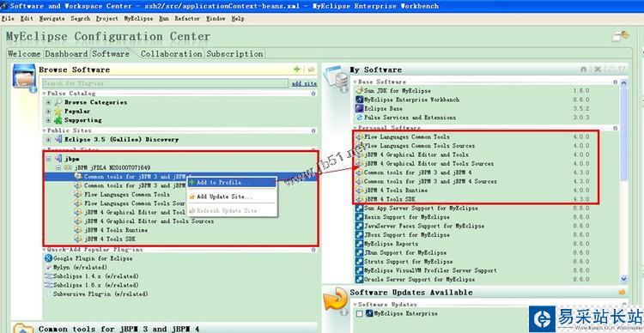The image size is (644, 333).
Task: Click the jbpm site icon in Personal Sites
Action: [58, 159]
